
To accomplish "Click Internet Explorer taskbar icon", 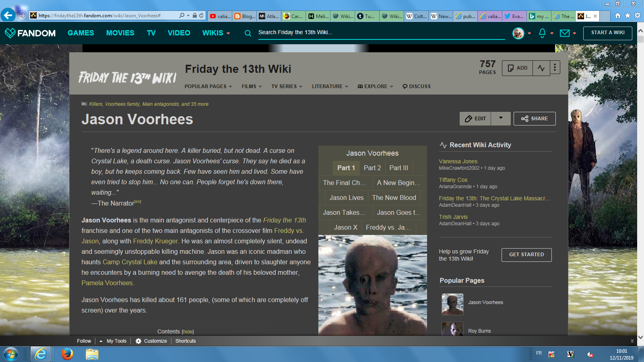I will click(41, 354).
